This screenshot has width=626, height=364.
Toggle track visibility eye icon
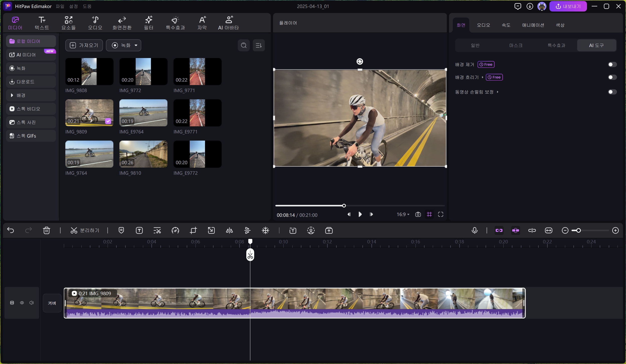pyautogui.click(x=22, y=303)
